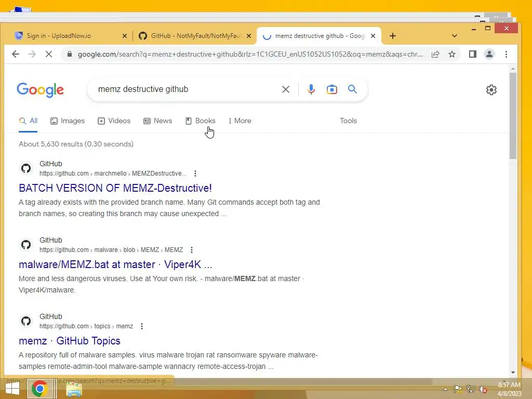The height and width of the screenshot is (399, 532).
Task: Click the Action Center flag icon
Action: (458, 389)
